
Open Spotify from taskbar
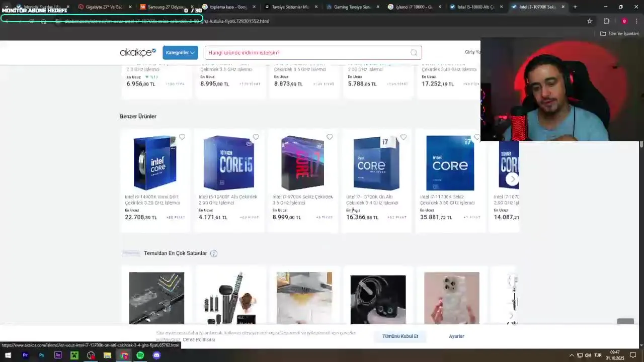pos(140,355)
